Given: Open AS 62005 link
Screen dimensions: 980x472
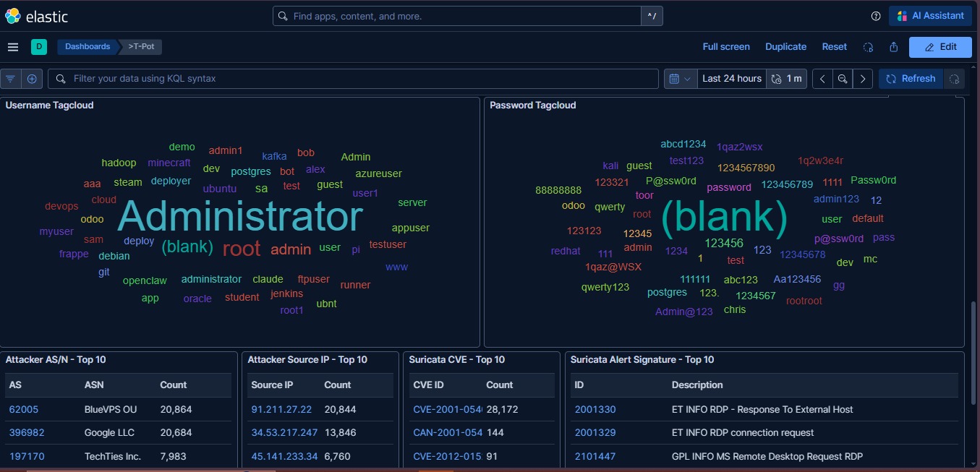Looking at the screenshot, I should [24, 410].
